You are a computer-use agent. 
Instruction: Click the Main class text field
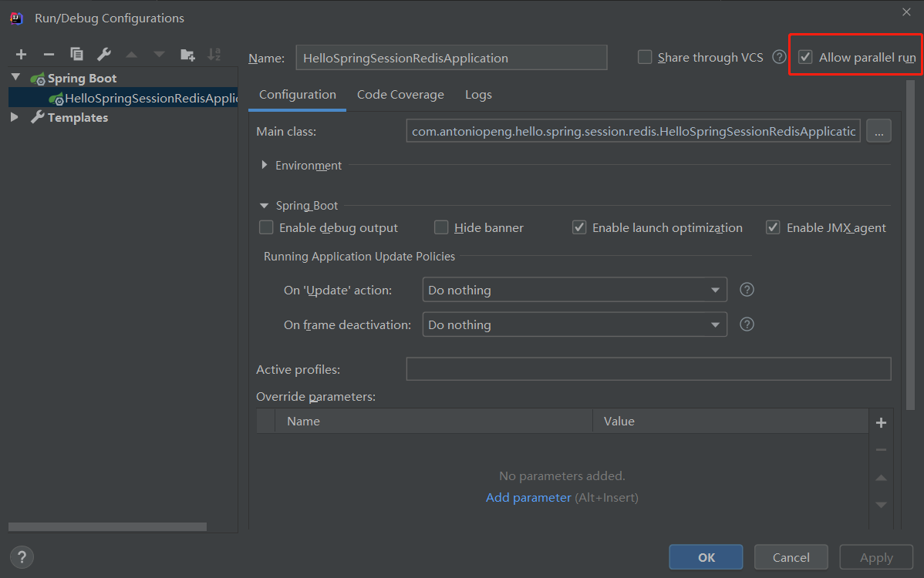[x=633, y=131]
